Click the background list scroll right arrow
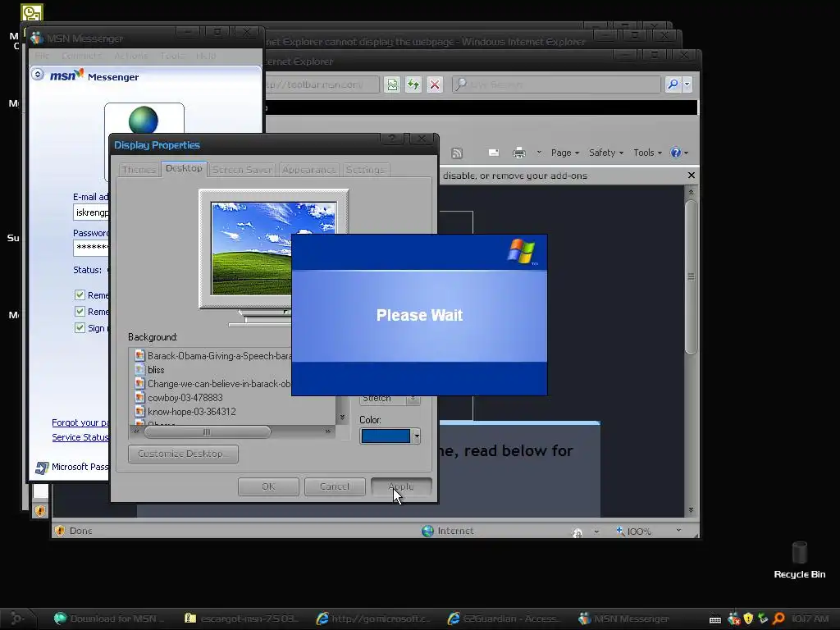The width and height of the screenshot is (840, 630). click(x=328, y=431)
